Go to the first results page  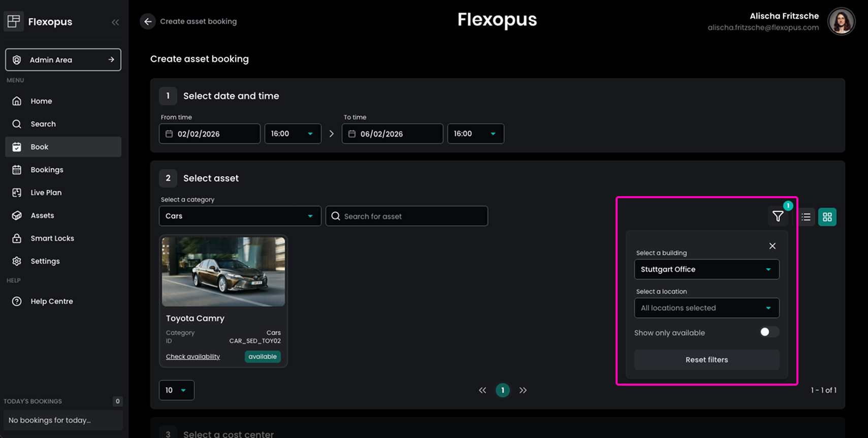483,390
